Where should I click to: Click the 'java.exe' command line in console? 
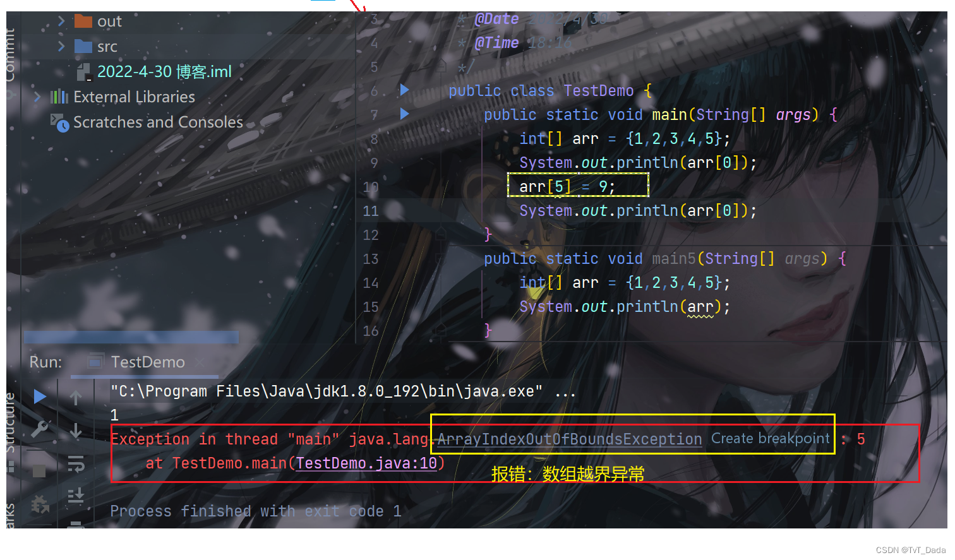[343, 391]
